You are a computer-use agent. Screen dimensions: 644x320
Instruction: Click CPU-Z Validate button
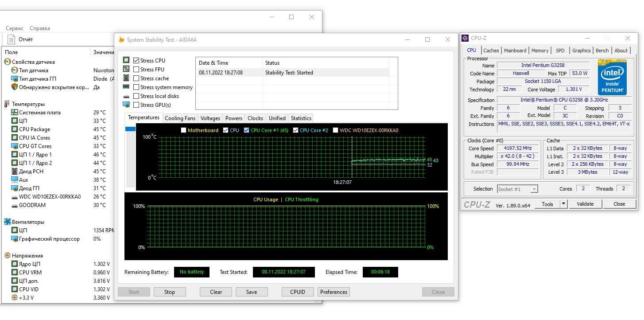point(585,204)
